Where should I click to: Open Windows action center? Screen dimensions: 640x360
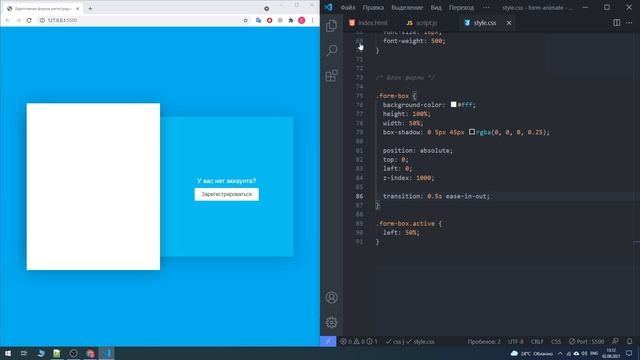pos(629,353)
